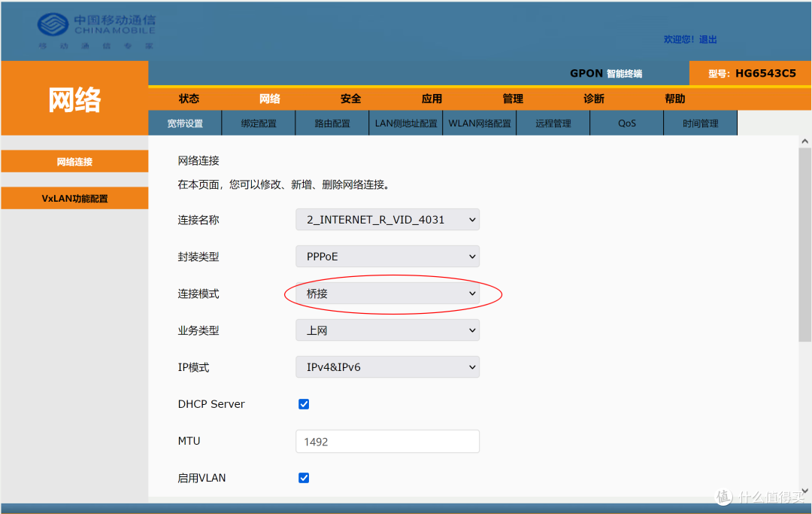Viewport: 812px width, 514px height.
Task: Switch to the 诊断 tab
Action: coord(593,98)
